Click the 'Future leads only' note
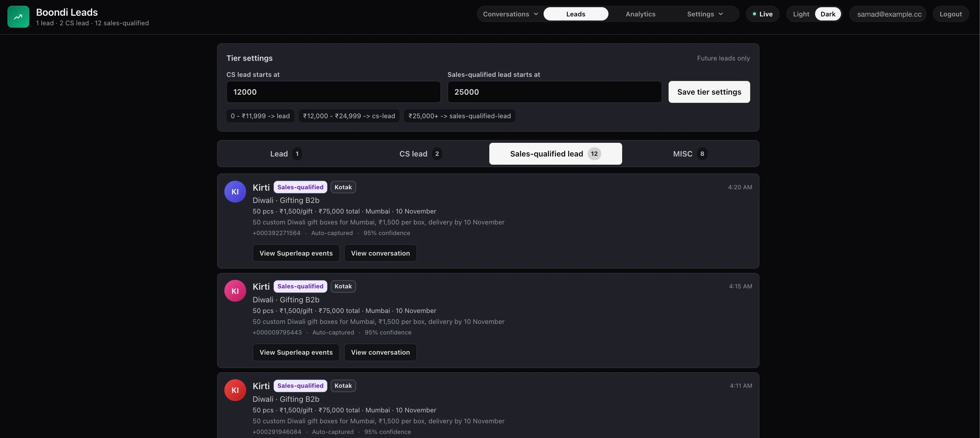Viewport: 980px width, 438px height. pyautogui.click(x=723, y=58)
